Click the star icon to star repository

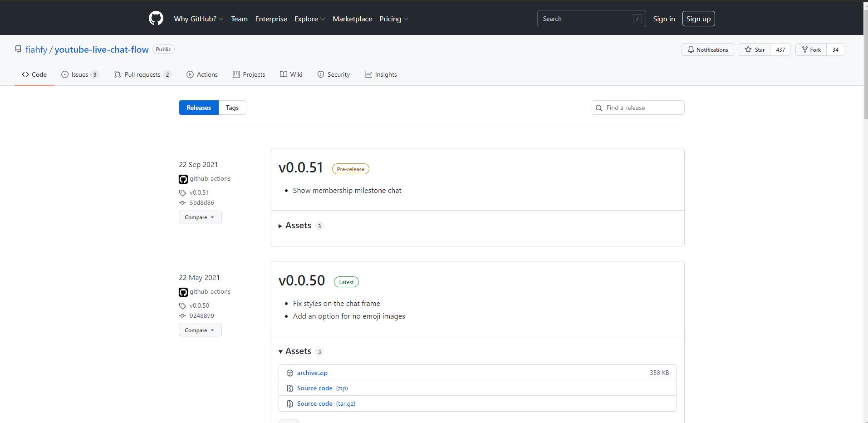click(x=748, y=49)
